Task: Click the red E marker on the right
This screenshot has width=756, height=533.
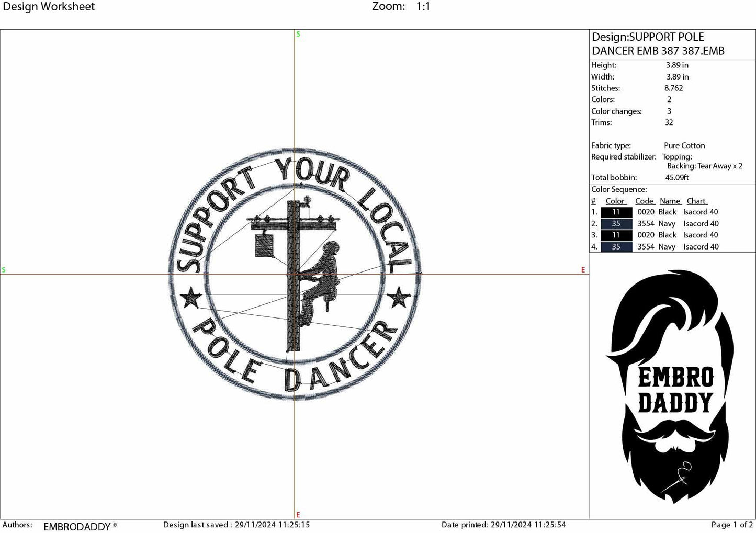Action: pos(582,270)
